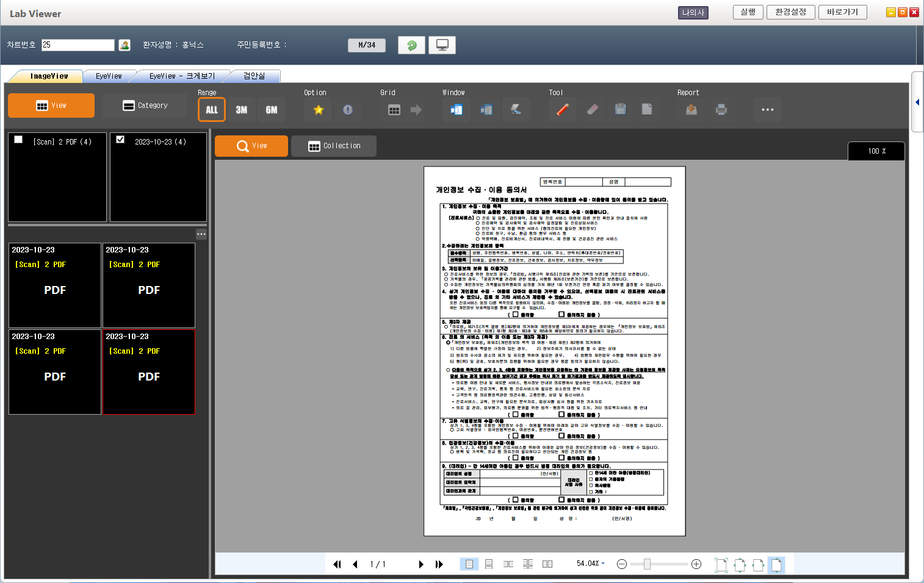The height and width of the screenshot is (583, 924).
Task: Click the zoom slider handle
Action: coord(647,564)
